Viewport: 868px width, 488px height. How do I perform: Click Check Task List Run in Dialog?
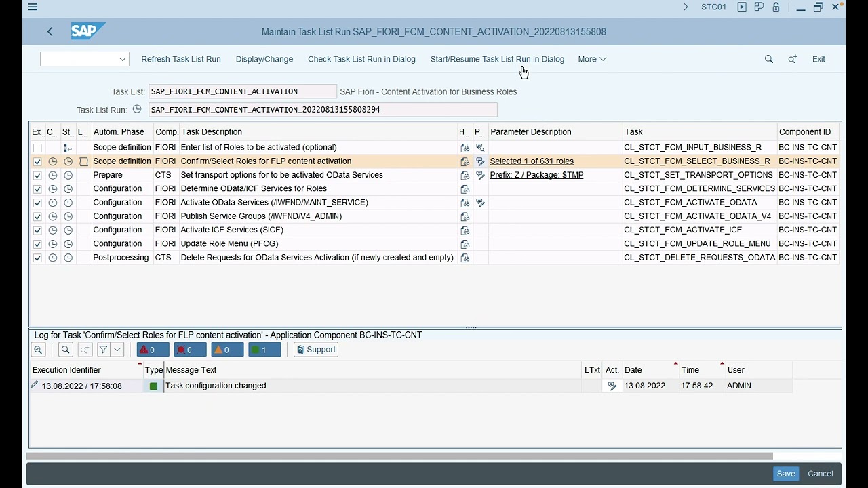click(x=361, y=59)
